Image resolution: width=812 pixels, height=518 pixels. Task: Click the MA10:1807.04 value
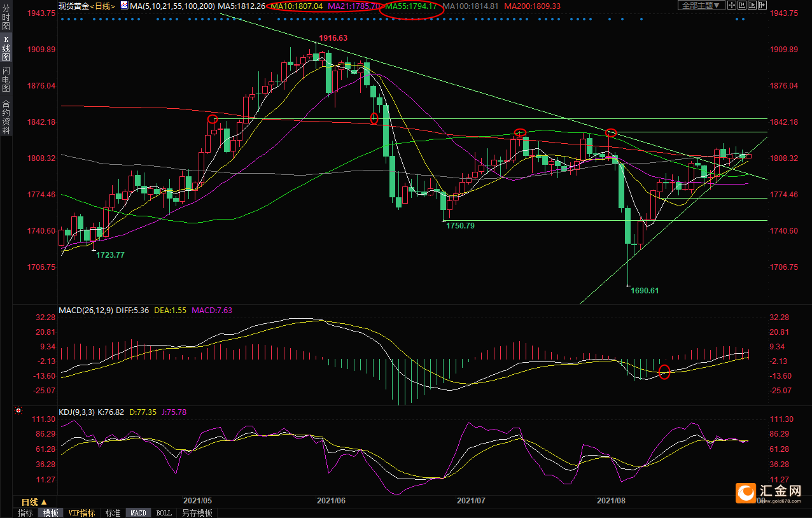coord(297,6)
